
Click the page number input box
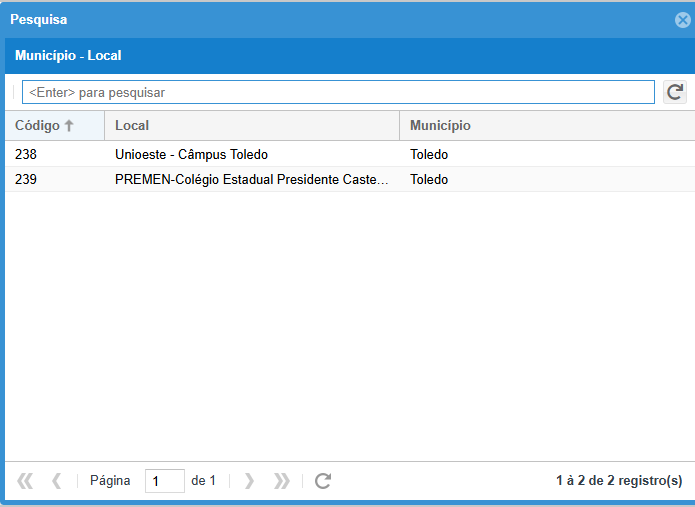click(164, 481)
